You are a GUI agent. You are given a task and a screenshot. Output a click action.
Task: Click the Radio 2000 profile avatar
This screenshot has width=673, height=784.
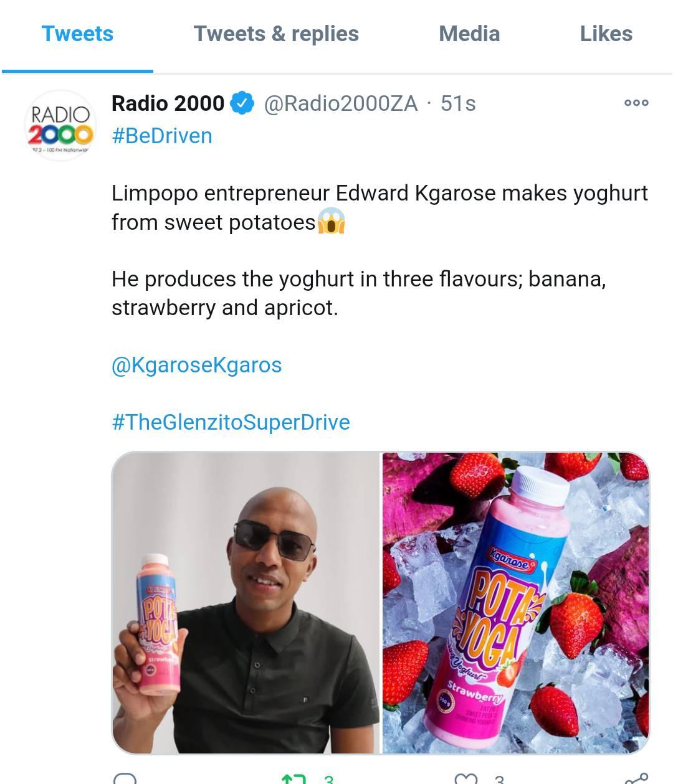coord(59,125)
